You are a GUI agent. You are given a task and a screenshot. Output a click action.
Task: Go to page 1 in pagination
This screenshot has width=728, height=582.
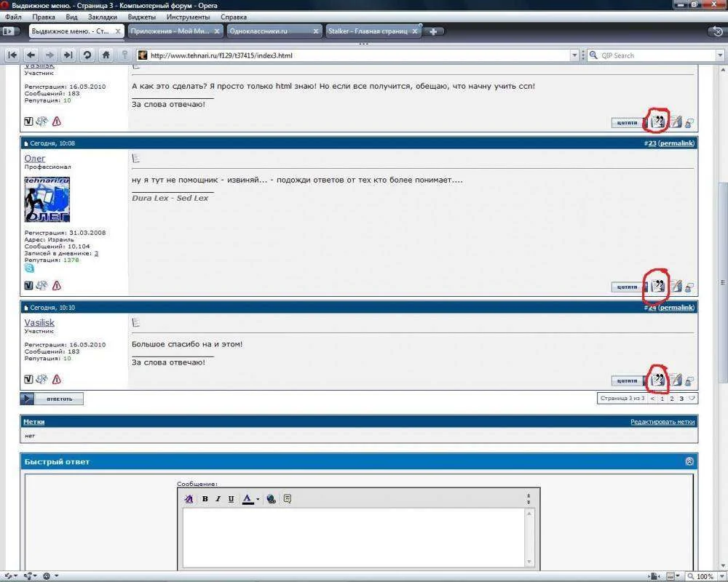(x=662, y=398)
